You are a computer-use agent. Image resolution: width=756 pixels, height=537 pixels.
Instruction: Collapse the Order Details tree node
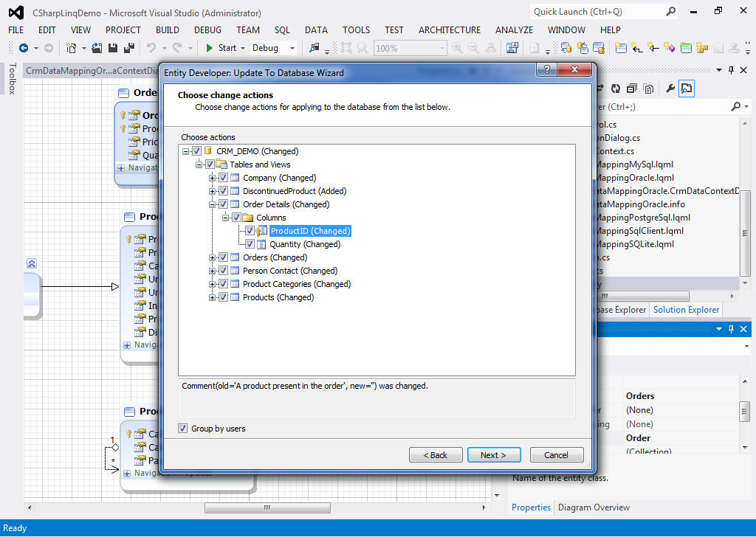[213, 204]
